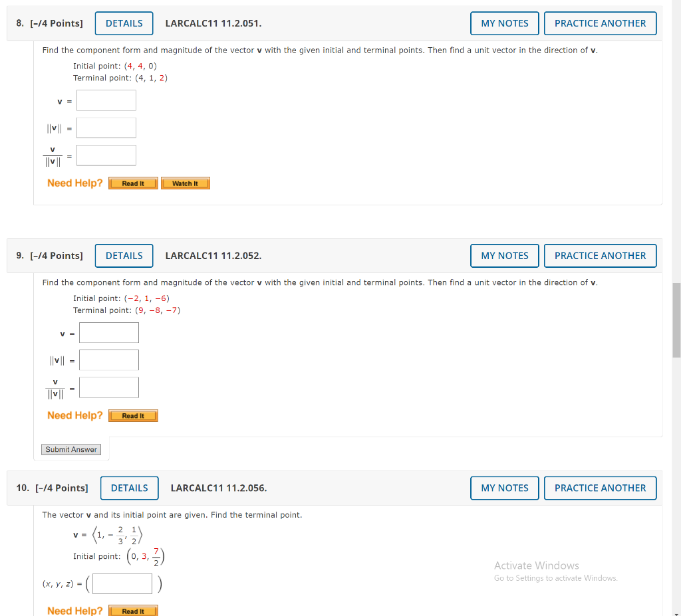Click PRACTICE ANOTHER for question 9

pos(600,255)
